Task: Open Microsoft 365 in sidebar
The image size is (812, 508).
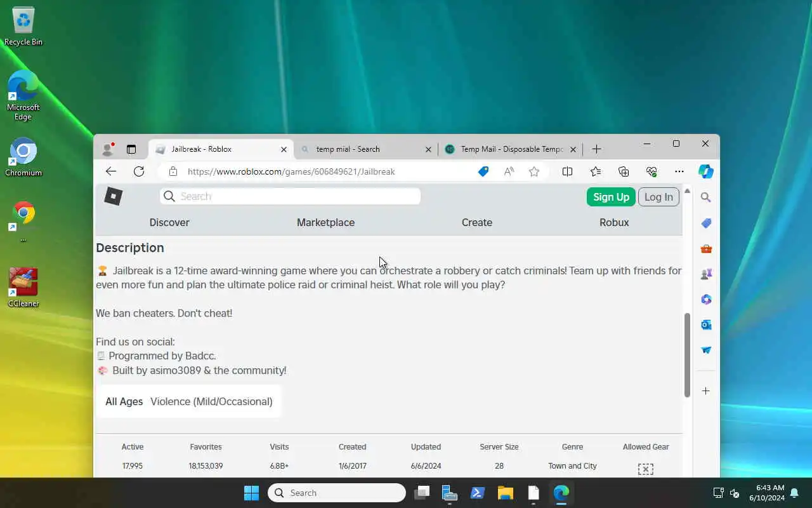Action: click(x=706, y=299)
